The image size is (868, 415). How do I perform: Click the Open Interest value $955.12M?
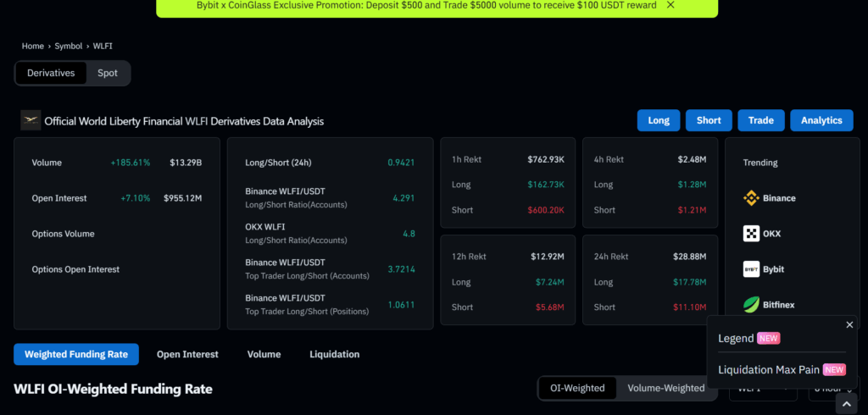[183, 198]
